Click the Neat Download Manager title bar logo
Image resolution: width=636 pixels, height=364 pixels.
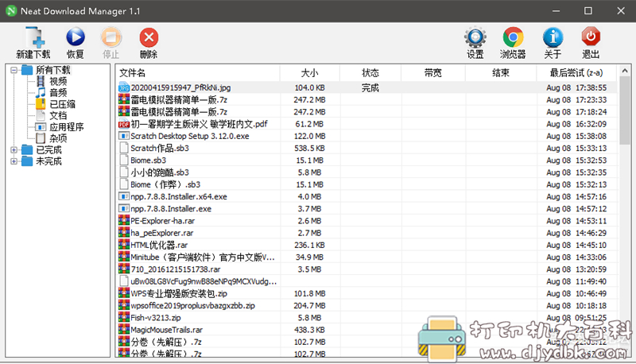[x=11, y=11]
